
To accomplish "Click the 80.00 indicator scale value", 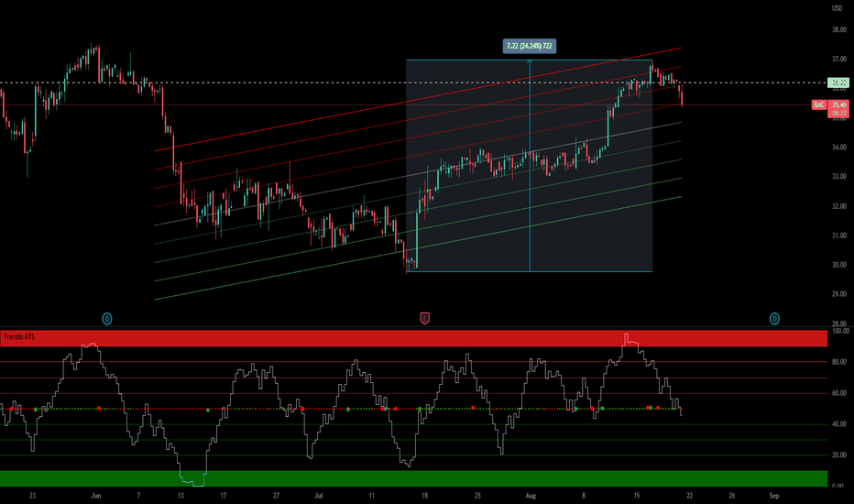I will click(838, 362).
